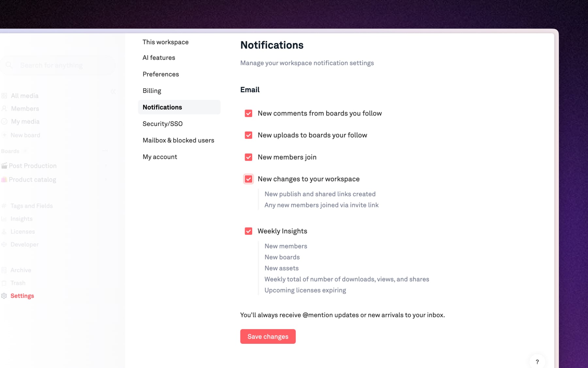Click the Insights chart icon
Viewport: 588px width, 368px height.
click(4, 219)
